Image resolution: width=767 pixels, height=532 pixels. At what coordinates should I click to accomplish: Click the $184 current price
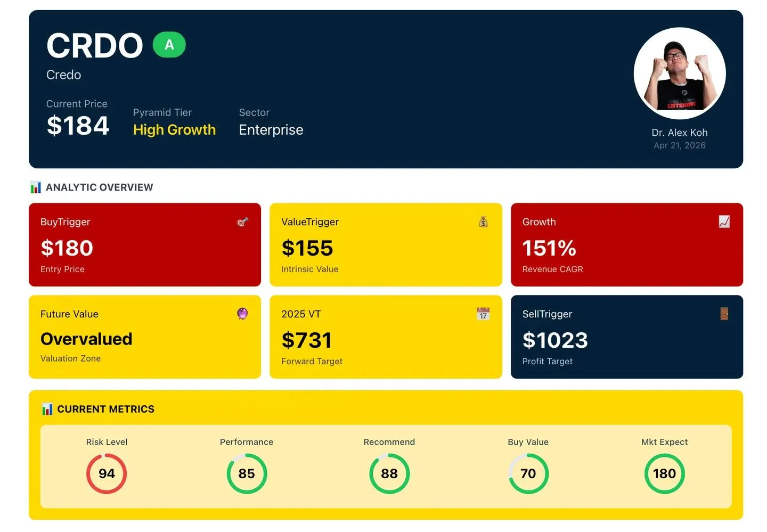pos(78,126)
